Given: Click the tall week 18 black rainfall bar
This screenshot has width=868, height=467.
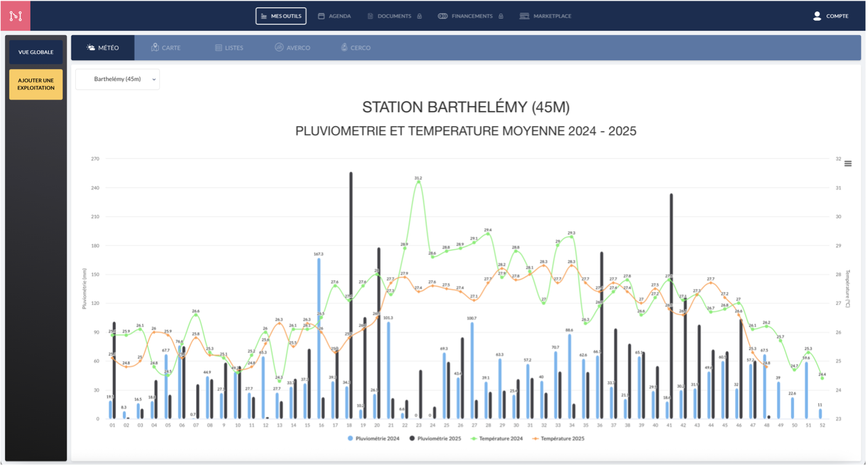Looking at the screenshot, I should 351,295.
